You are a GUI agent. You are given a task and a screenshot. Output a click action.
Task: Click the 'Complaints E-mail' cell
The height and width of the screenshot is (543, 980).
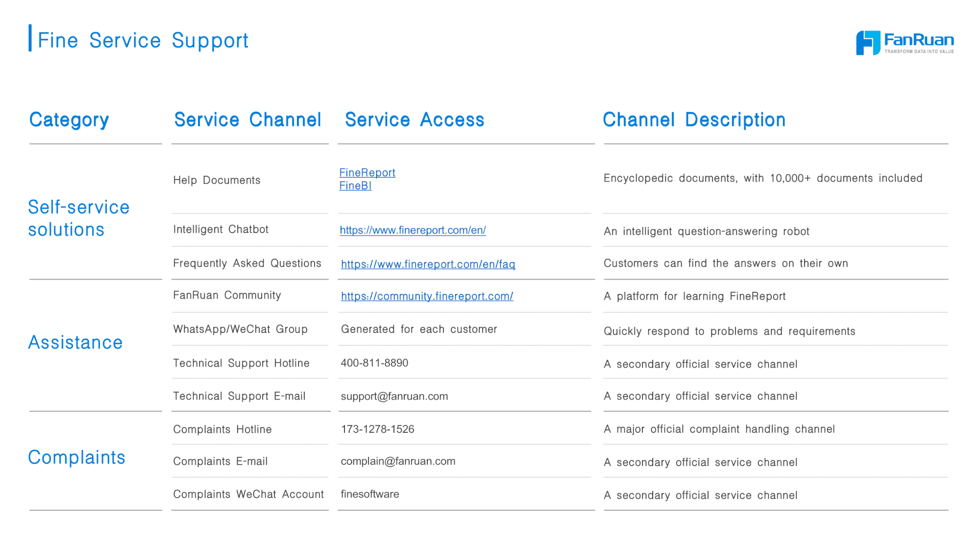[220, 461]
